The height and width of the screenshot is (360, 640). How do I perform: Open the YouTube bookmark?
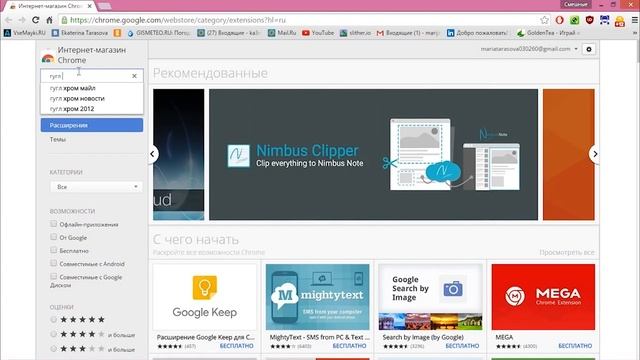[318, 33]
